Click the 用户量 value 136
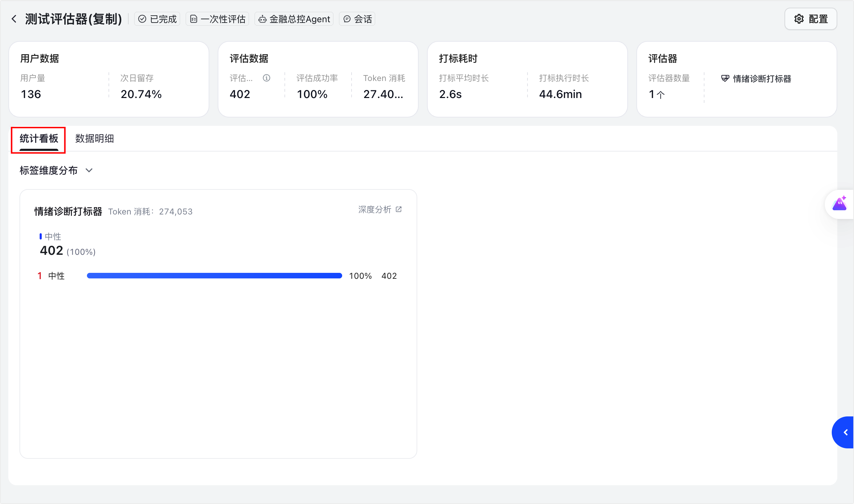The width and height of the screenshot is (854, 504). click(x=31, y=94)
